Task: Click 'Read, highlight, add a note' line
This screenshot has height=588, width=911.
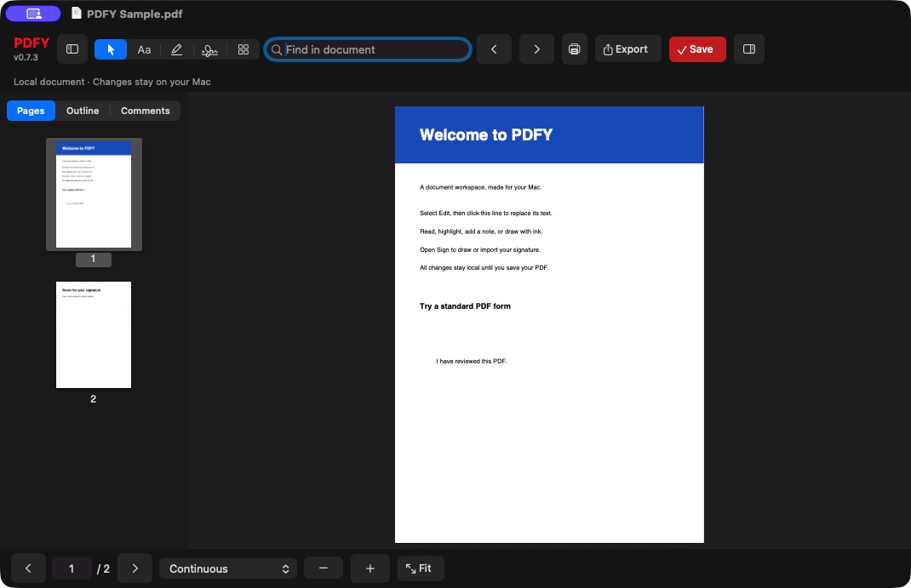Action: pos(481,231)
